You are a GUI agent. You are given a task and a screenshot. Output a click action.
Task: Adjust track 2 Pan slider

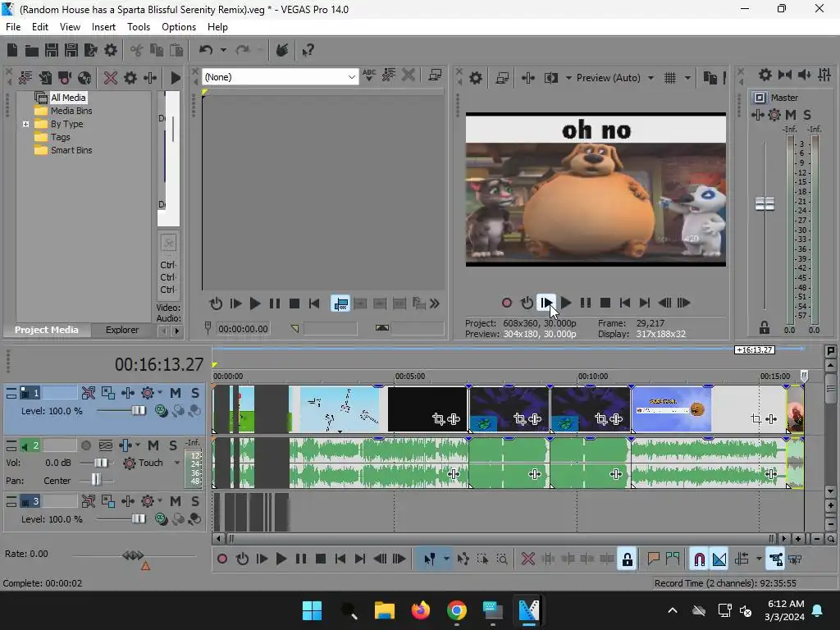(96, 480)
